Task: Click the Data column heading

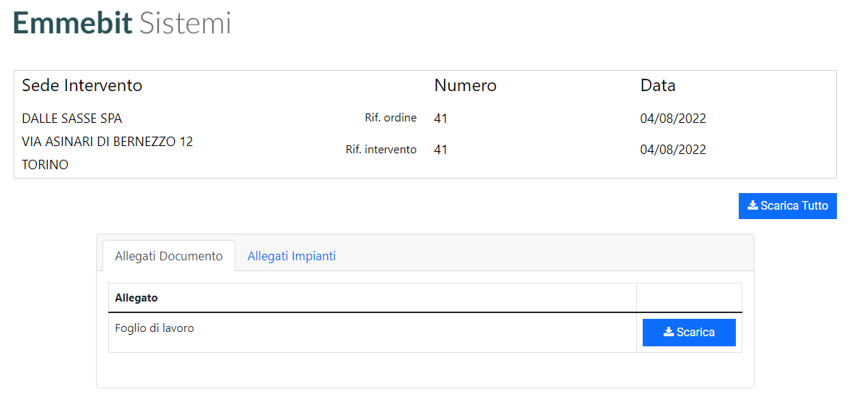Action: click(x=658, y=85)
